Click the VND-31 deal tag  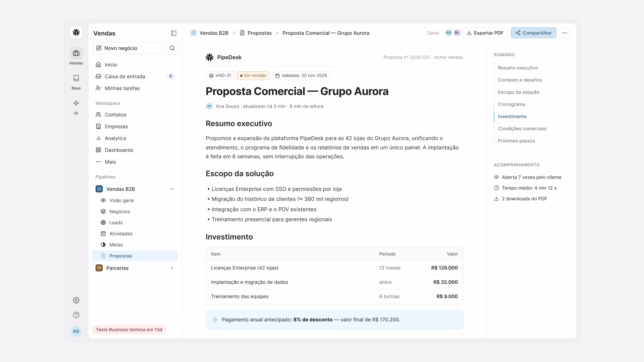(x=220, y=76)
